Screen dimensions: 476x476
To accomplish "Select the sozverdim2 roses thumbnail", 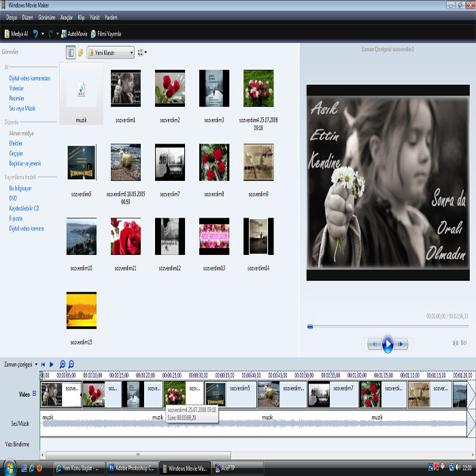I will [x=170, y=88].
